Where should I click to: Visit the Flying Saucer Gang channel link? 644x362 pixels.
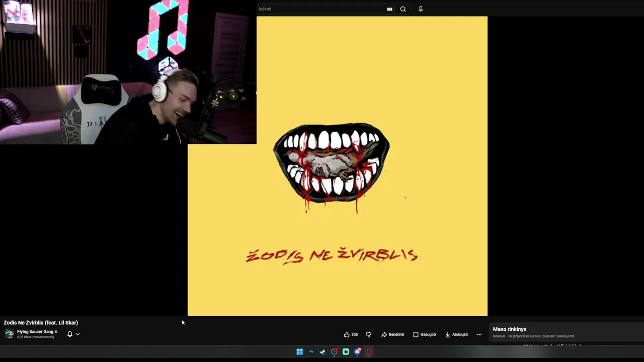point(35,332)
